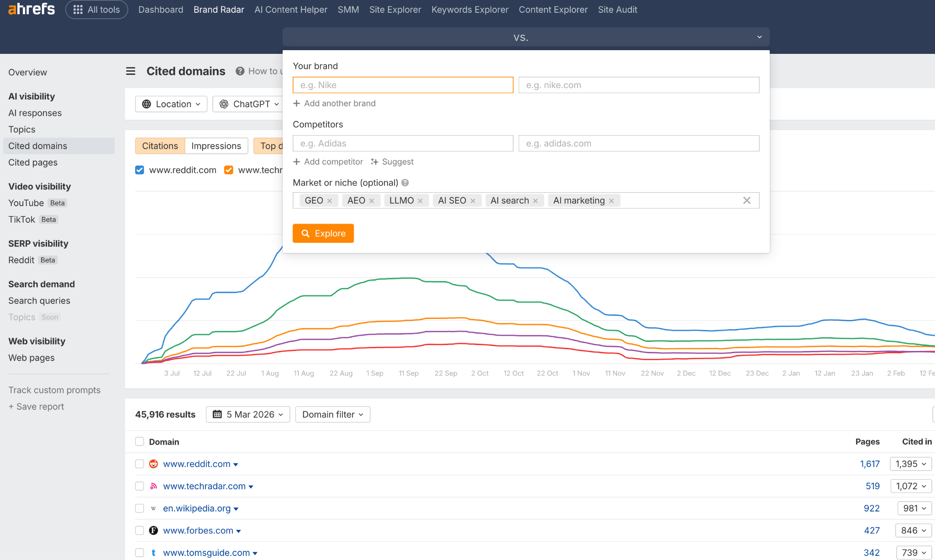Open the Location dropdown

[x=171, y=104]
